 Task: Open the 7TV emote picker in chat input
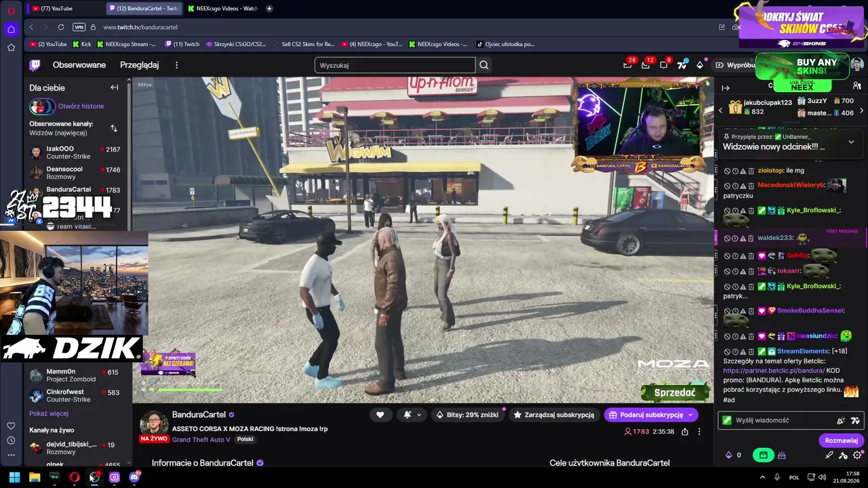(x=855, y=420)
